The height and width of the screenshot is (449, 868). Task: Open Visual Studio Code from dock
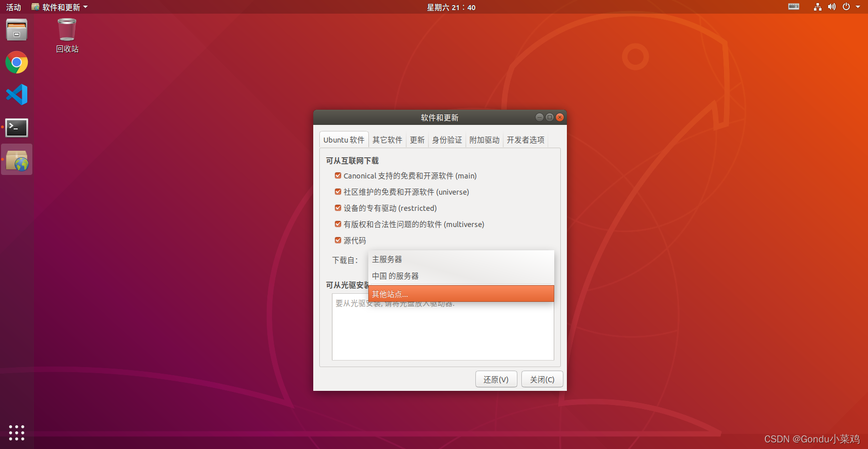(x=17, y=95)
